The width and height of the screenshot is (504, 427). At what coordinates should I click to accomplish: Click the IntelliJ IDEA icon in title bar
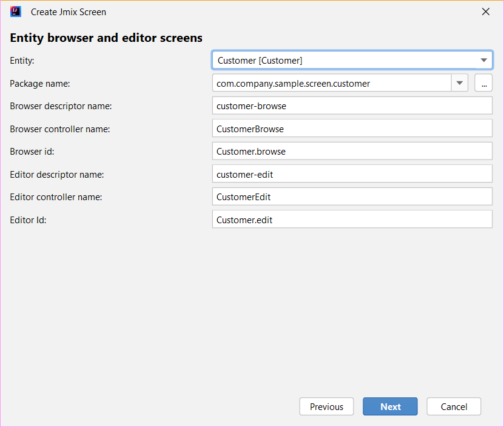[x=15, y=12]
